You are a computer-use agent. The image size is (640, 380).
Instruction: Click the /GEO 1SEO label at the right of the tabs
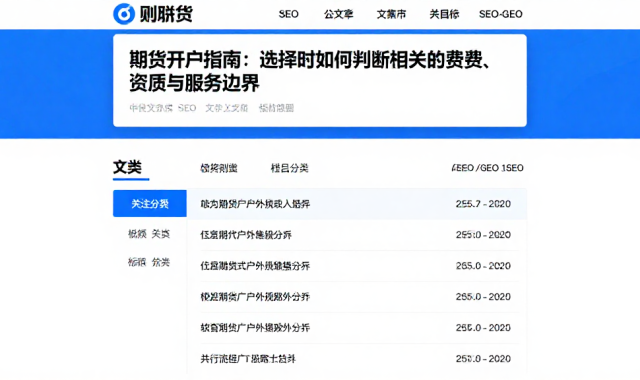click(x=487, y=168)
